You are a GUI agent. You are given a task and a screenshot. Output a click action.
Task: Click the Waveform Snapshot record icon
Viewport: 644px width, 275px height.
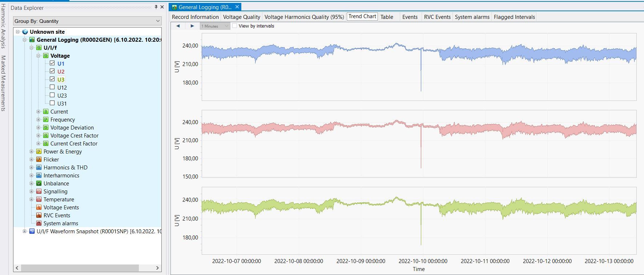pos(32,231)
